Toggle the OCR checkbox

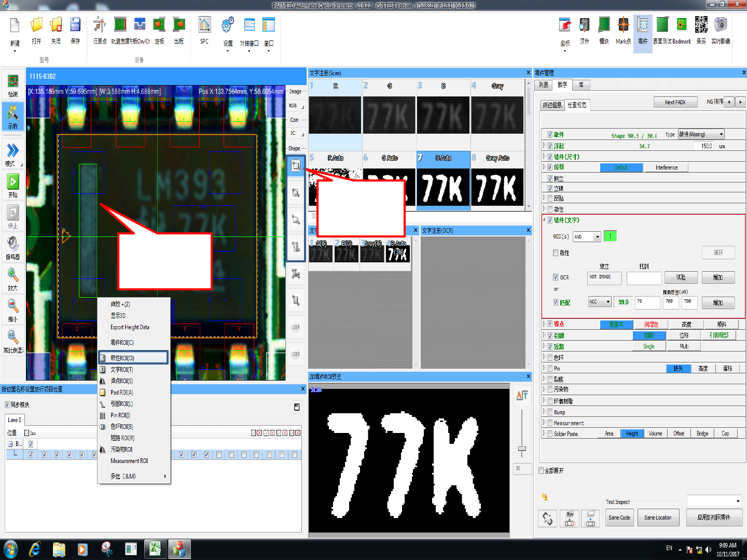point(556,277)
